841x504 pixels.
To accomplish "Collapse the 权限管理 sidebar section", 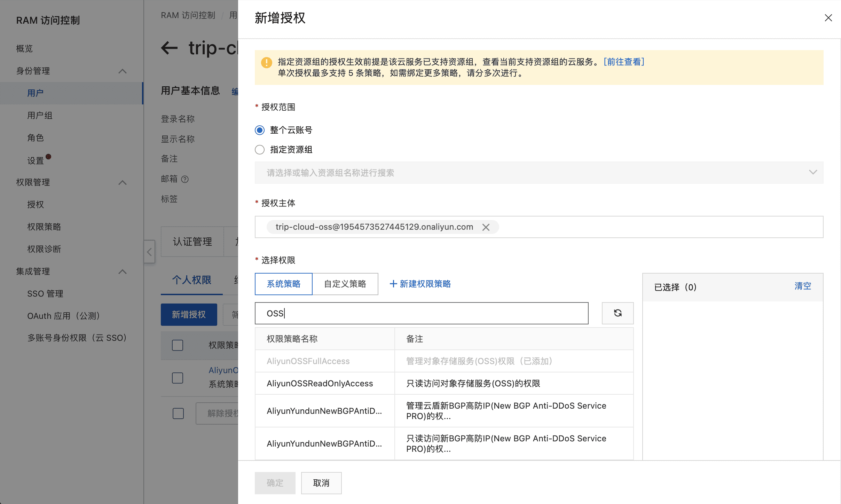I will point(122,183).
